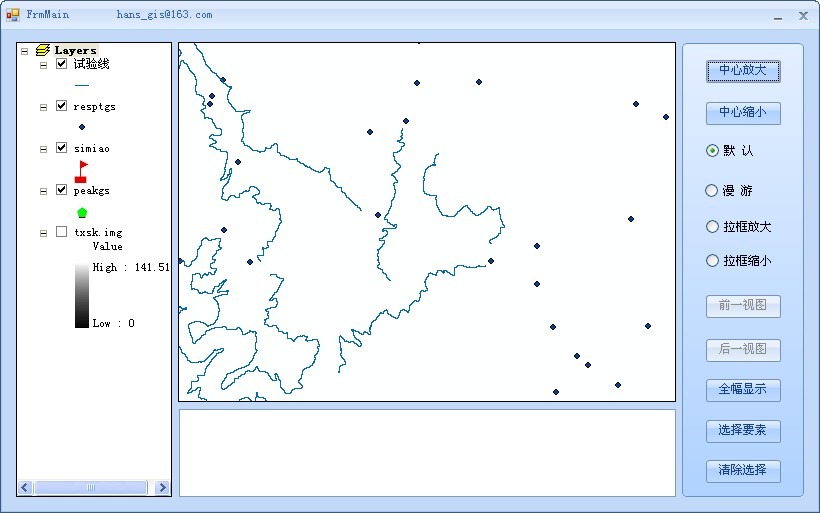Click the layer panel scrollbar left arrow
The image size is (820, 513).
(25, 487)
